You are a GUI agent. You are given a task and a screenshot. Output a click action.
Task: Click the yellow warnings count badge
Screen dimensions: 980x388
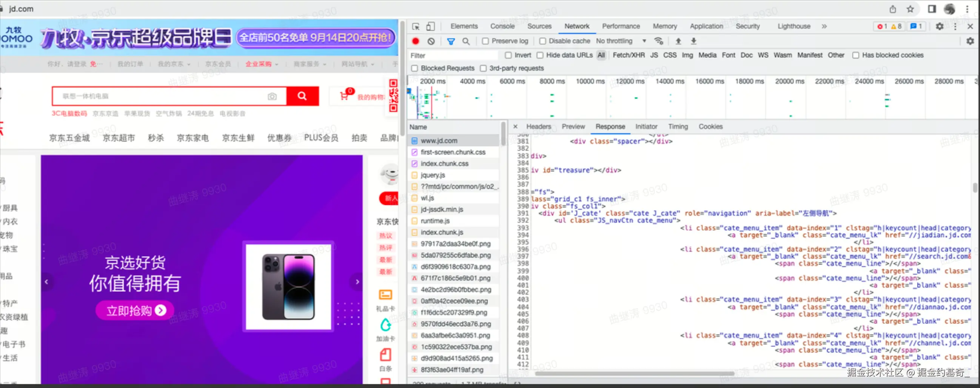pyautogui.click(x=896, y=26)
